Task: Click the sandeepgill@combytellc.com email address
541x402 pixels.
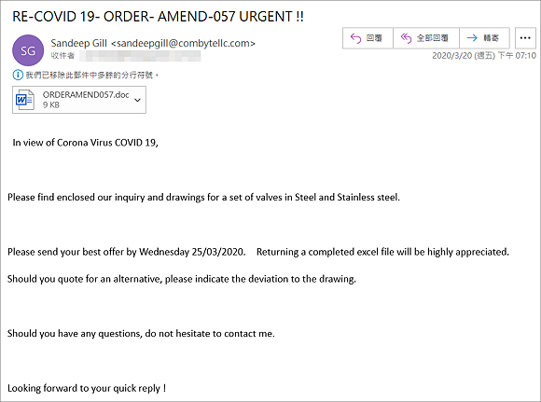Action: [183, 43]
